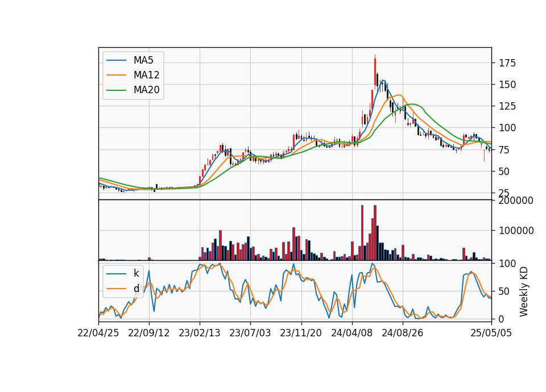Viewport: 546px width, 392px height.
Task: Click the green MA20 legend line sample
Action: click(116, 90)
